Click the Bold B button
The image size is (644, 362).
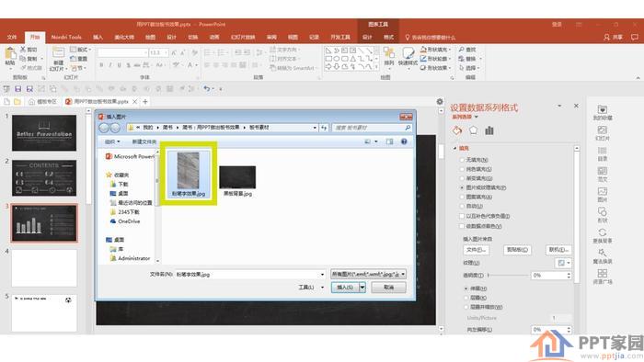click(x=101, y=65)
